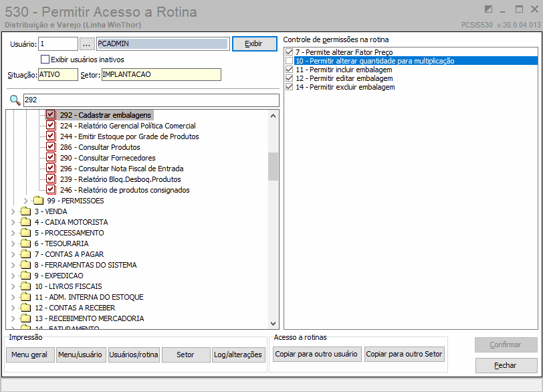Click the tree scrollbar up arrow
This screenshot has height=392, width=543.
(x=273, y=116)
